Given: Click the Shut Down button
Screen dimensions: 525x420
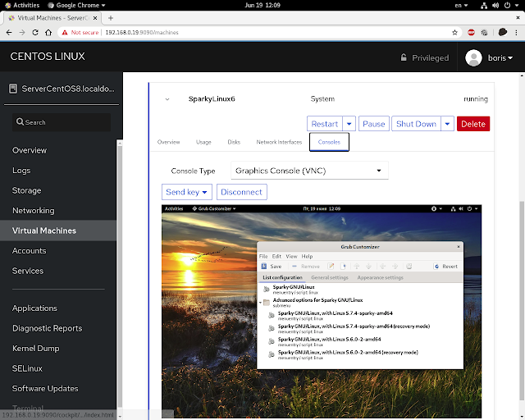Looking at the screenshot, I should pos(416,124).
